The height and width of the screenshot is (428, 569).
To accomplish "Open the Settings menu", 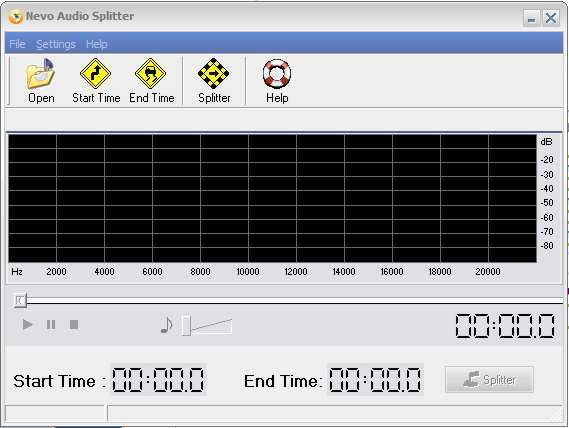I will tap(56, 44).
